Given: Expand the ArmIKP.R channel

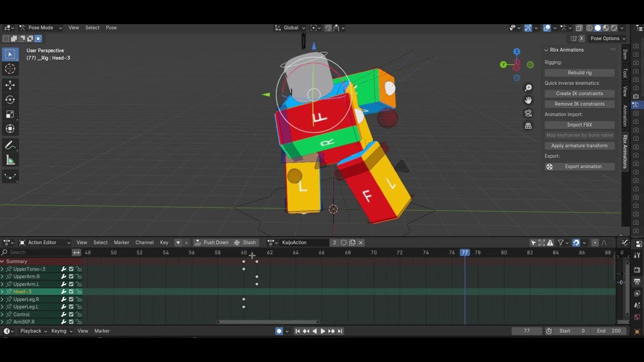Looking at the screenshot, I should [3, 322].
